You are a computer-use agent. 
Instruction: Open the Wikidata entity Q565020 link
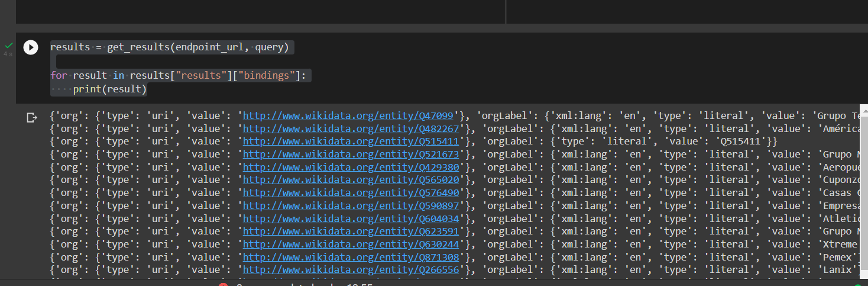click(351, 180)
